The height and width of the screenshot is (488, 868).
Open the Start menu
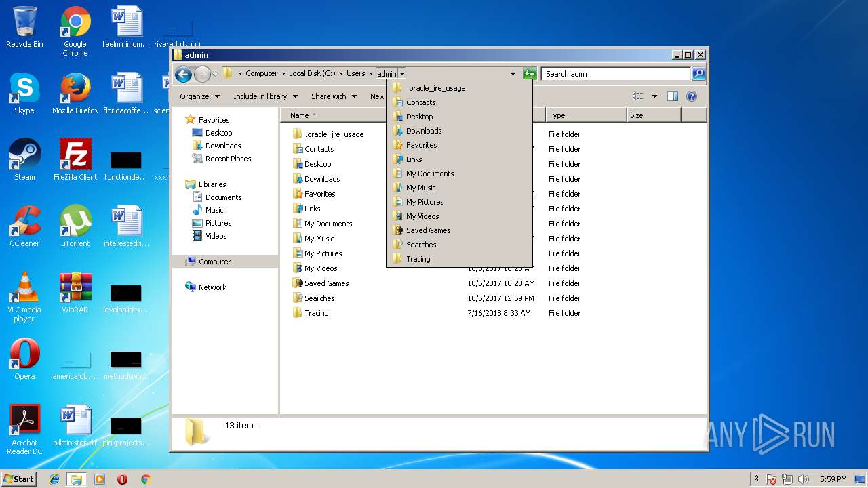click(x=18, y=479)
